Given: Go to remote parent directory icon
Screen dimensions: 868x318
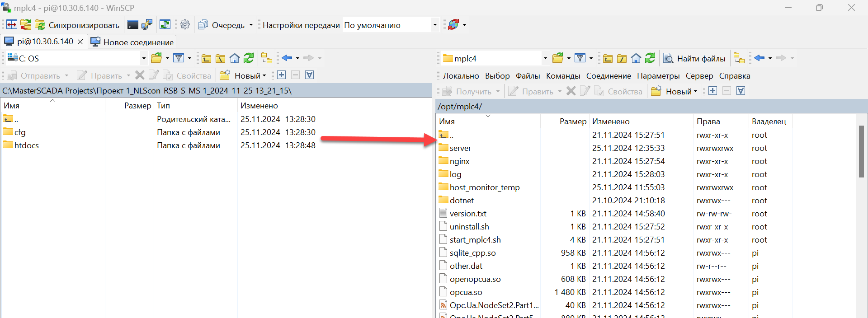Looking at the screenshot, I should [x=608, y=58].
